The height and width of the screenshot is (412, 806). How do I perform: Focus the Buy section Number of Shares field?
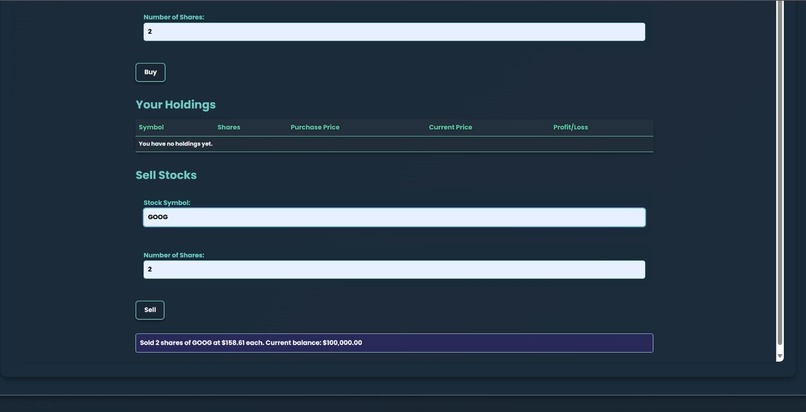coord(394,32)
